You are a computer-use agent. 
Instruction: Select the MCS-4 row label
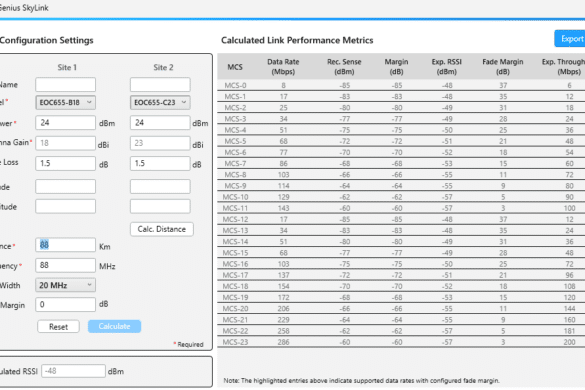click(x=235, y=130)
